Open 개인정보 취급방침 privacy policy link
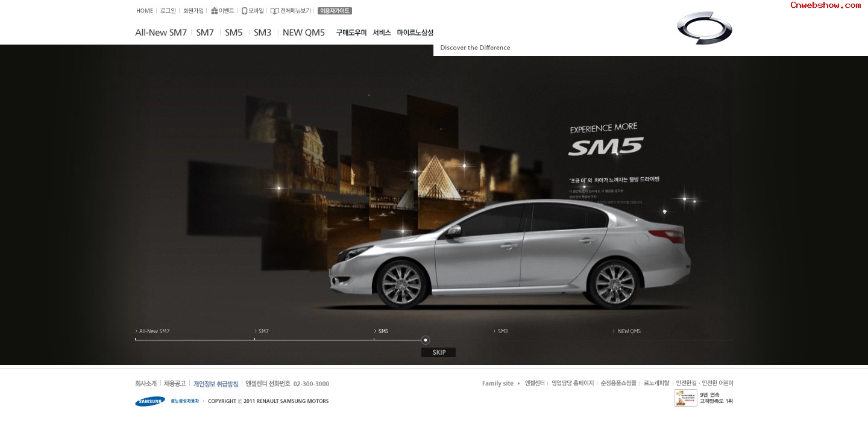The width and height of the screenshot is (868, 444). [x=216, y=384]
